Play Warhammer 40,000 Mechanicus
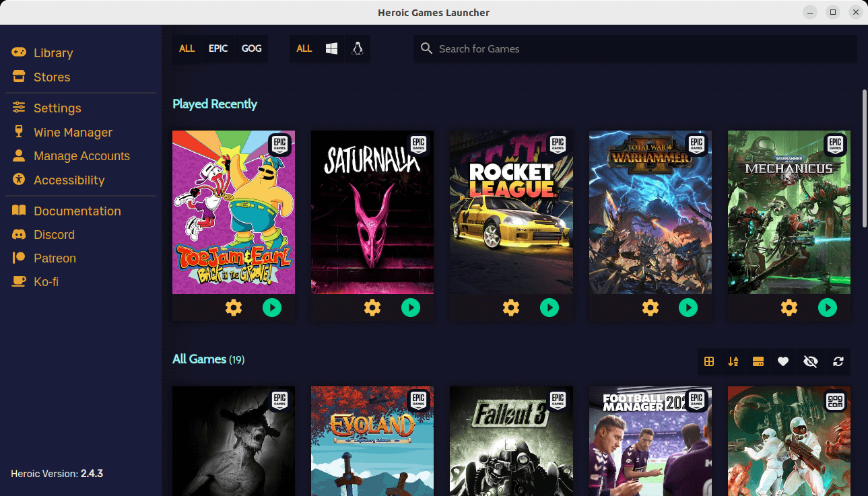This screenshot has height=496, width=868. click(828, 308)
